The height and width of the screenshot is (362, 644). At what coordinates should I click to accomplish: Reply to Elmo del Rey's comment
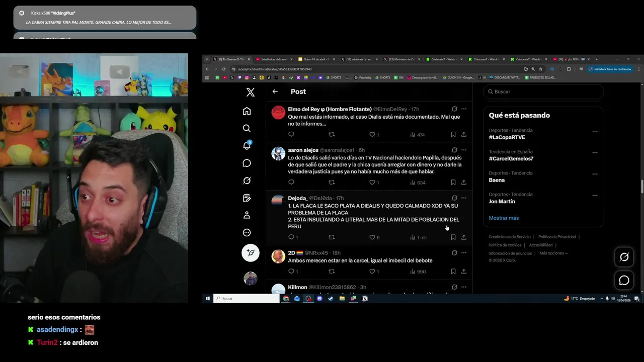tap(291, 134)
